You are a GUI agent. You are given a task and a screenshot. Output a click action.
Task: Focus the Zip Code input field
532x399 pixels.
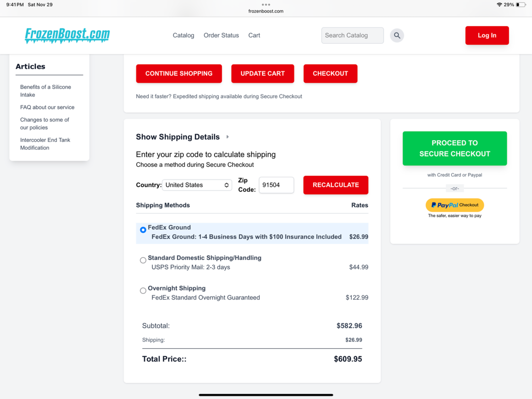(276, 185)
